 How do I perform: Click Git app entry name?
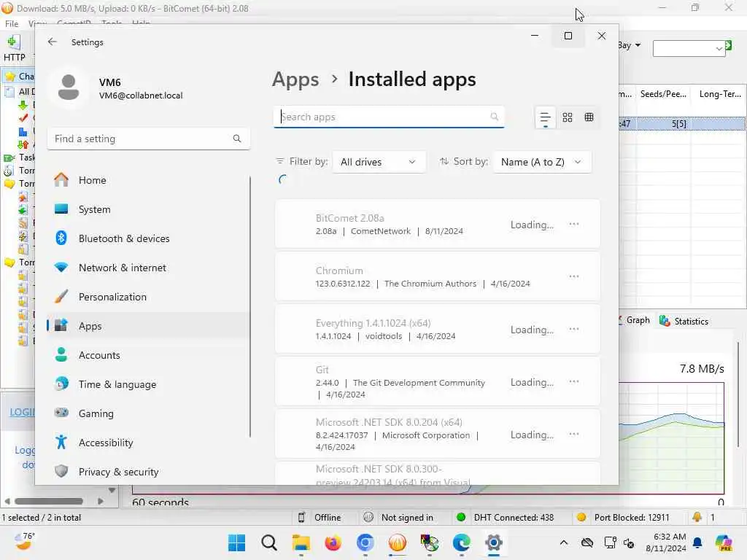click(x=322, y=370)
